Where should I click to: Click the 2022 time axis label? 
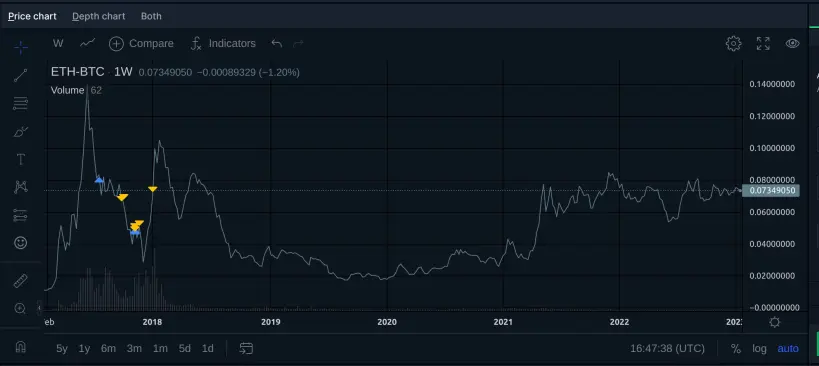point(619,322)
